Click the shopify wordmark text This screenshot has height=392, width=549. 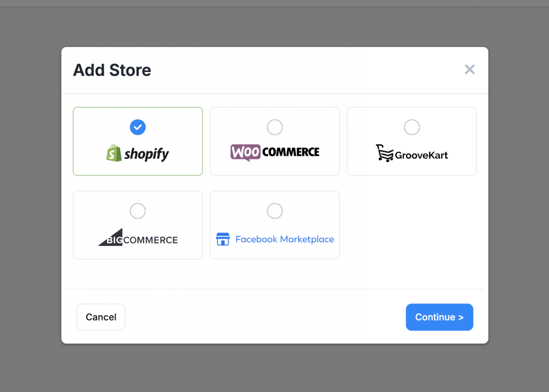pos(147,154)
